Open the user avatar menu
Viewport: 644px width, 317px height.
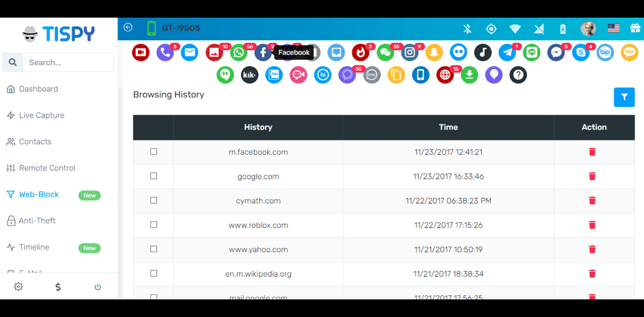(588, 28)
